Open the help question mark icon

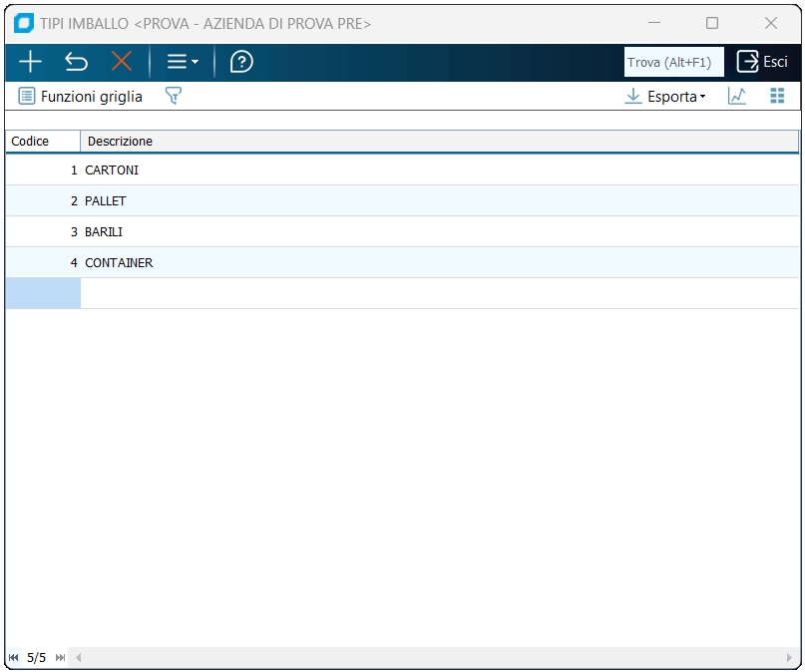point(241,62)
